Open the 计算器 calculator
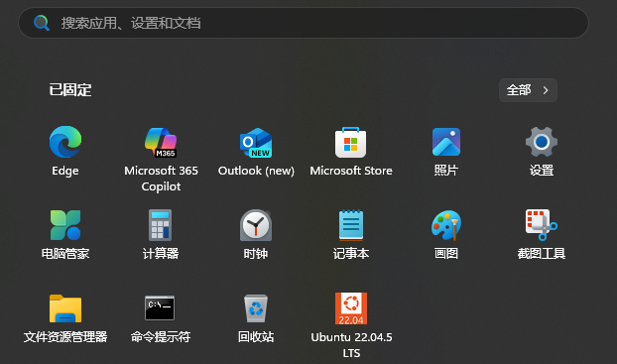Screen dimensions: 617x364 click(x=161, y=225)
